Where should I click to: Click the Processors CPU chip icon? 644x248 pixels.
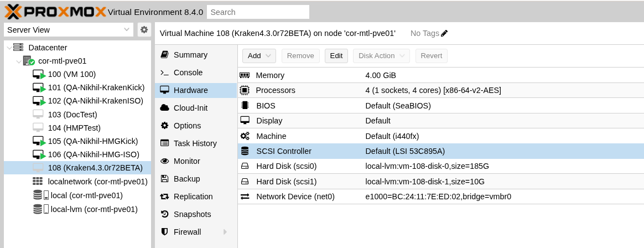245,90
